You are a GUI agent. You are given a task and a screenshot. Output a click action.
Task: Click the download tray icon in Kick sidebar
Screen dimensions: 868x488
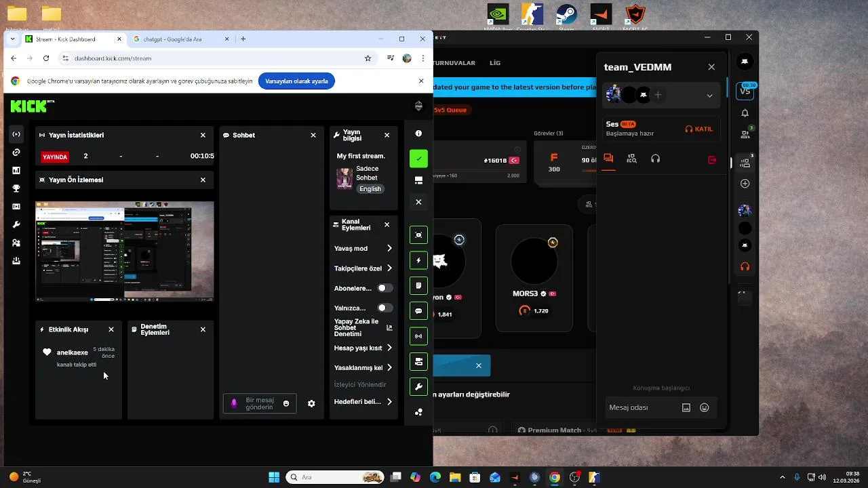tap(16, 261)
